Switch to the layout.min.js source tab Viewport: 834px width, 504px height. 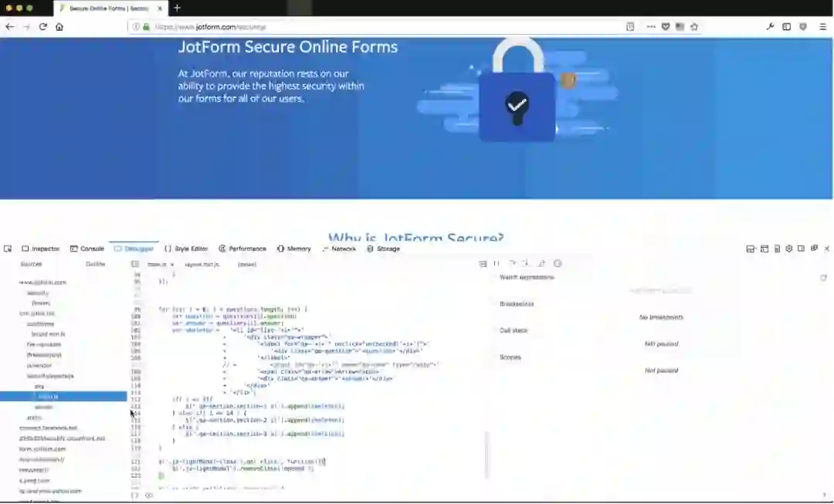[x=202, y=264]
